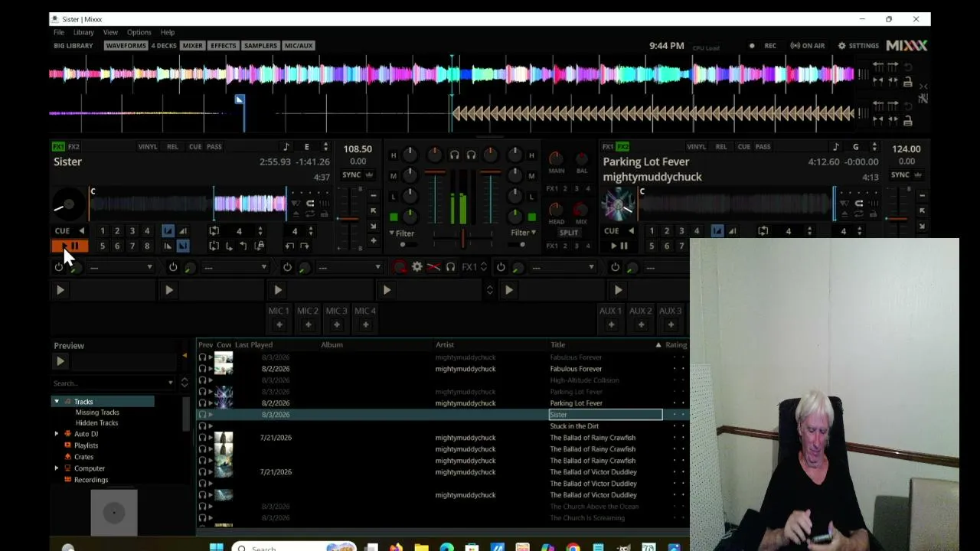
Task: Toggle REL vinyl mode on the Sister deck
Action: [173, 146]
